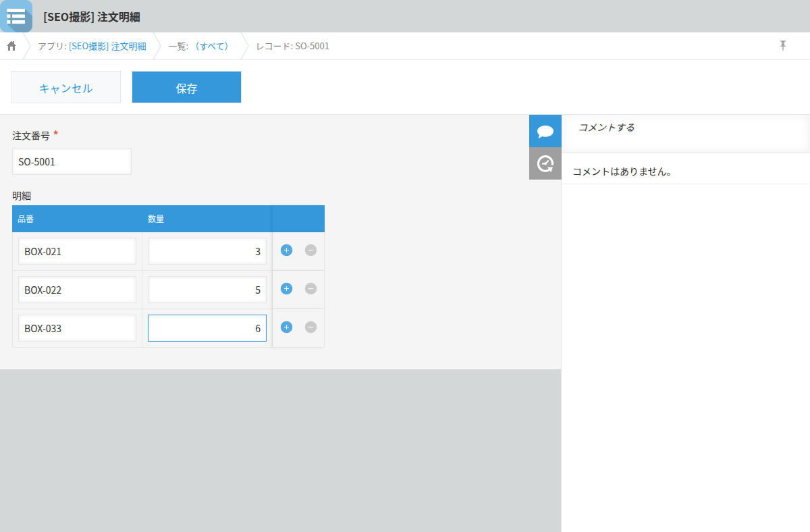
Task: Click the 注文番号 field label
Action: coord(31,135)
